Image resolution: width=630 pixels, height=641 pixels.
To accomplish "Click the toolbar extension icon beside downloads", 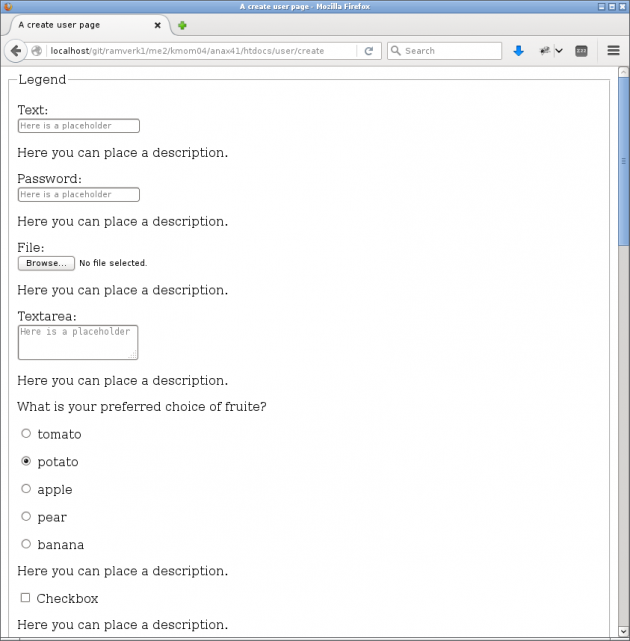I will [x=545, y=51].
